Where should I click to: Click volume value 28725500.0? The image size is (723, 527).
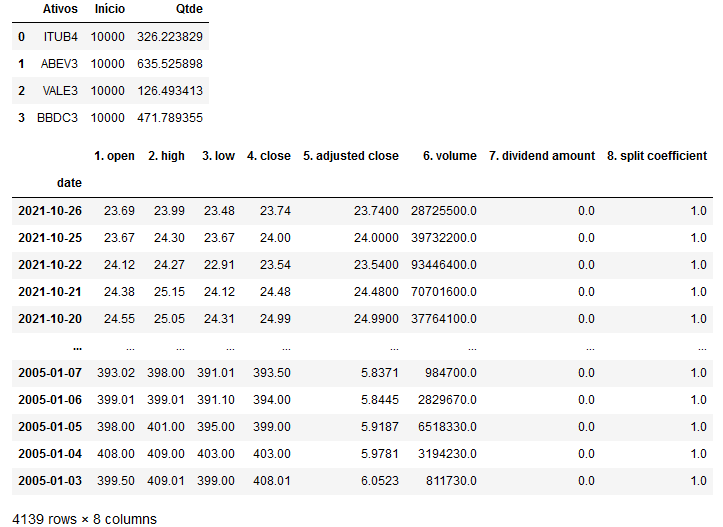point(444,211)
